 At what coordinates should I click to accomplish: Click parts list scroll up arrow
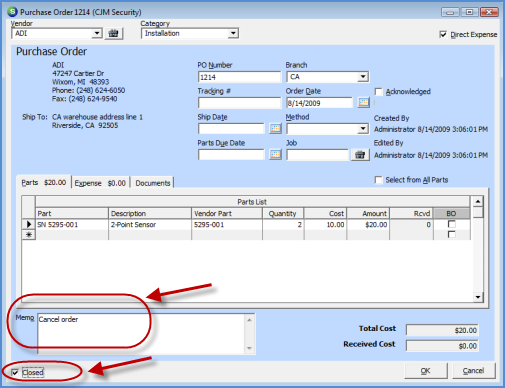(478, 201)
